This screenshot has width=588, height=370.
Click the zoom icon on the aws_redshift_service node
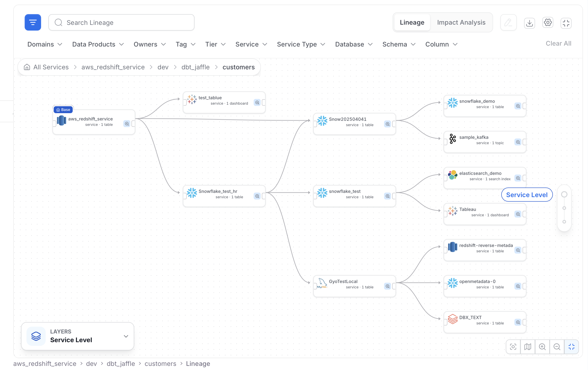click(x=127, y=124)
